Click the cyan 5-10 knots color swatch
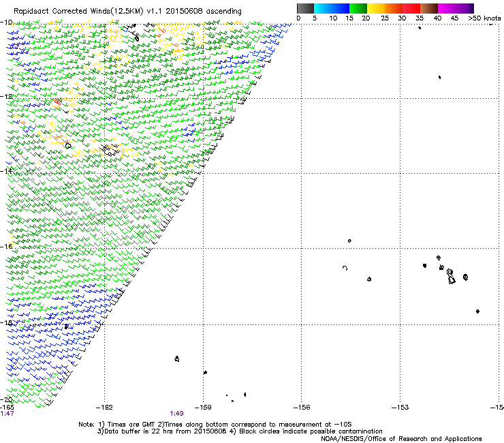Image resolution: width=504 pixels, height=443 pixels. coord(323,8)
